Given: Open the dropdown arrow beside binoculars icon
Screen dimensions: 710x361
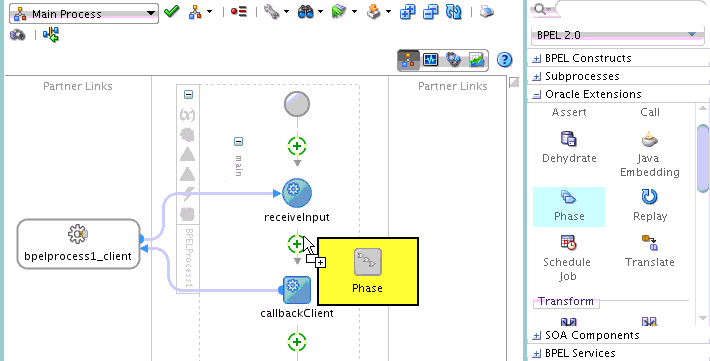Looking at the screenshot, I should [x=321, y=12].
